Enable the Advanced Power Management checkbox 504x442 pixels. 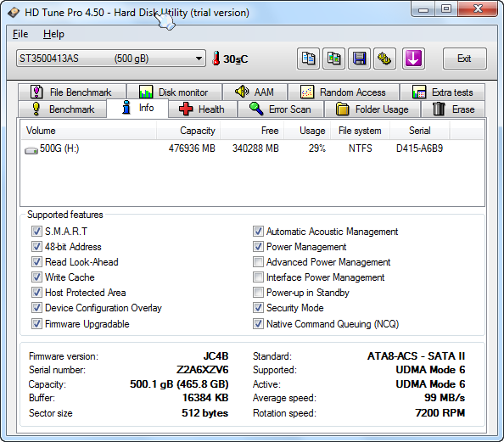click(x=258, y=261)
